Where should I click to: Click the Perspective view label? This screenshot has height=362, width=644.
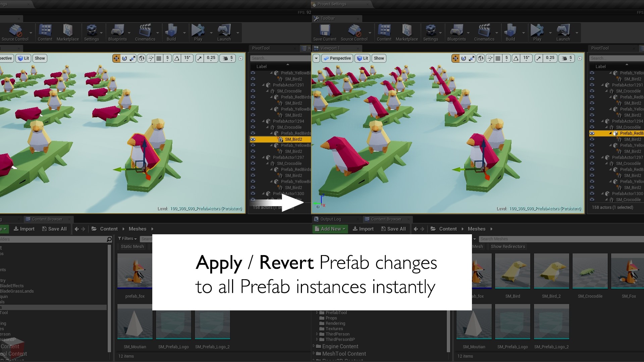click(340, 58)
